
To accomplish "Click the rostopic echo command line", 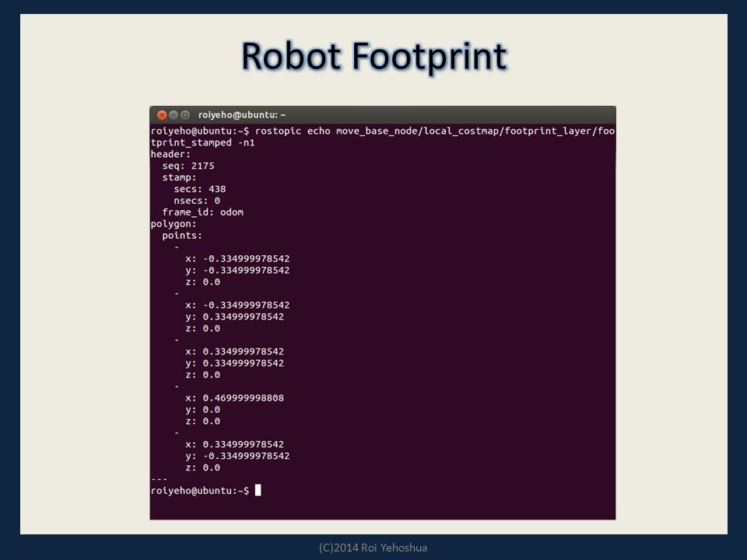I will pyautogui.click(x=383, y=131).
